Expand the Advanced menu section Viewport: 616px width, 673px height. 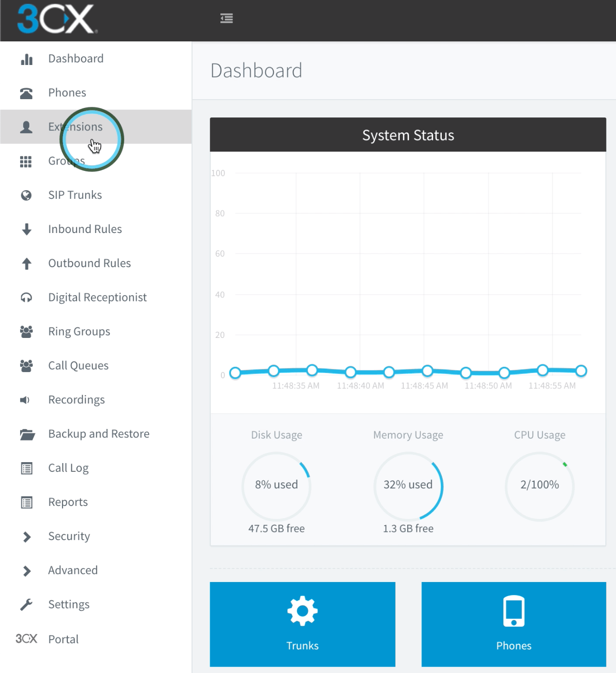click(73, 570)
